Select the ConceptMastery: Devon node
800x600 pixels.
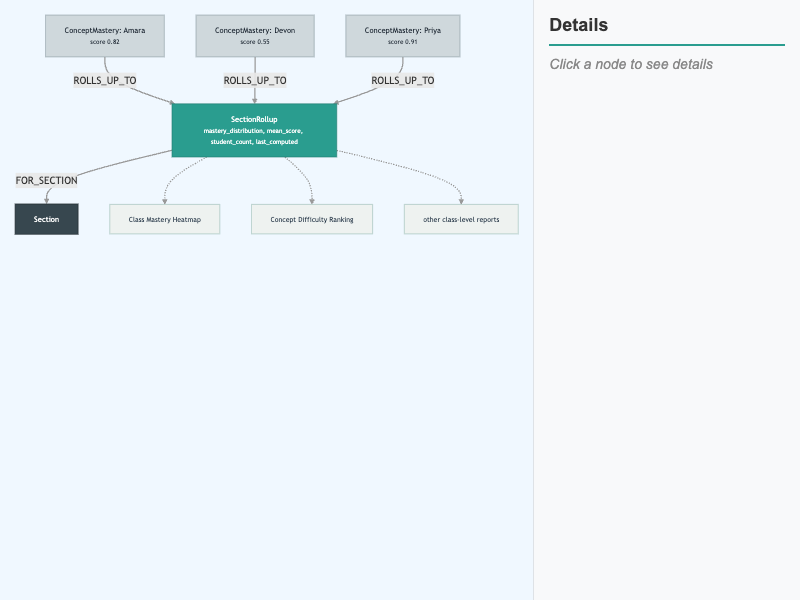(x=255, y=36)
